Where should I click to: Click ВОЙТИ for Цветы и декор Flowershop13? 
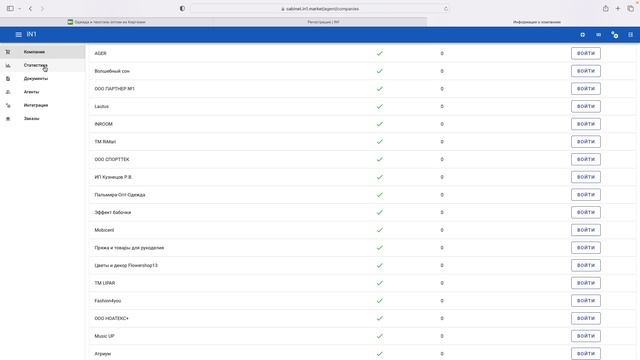tap(586, 265)
